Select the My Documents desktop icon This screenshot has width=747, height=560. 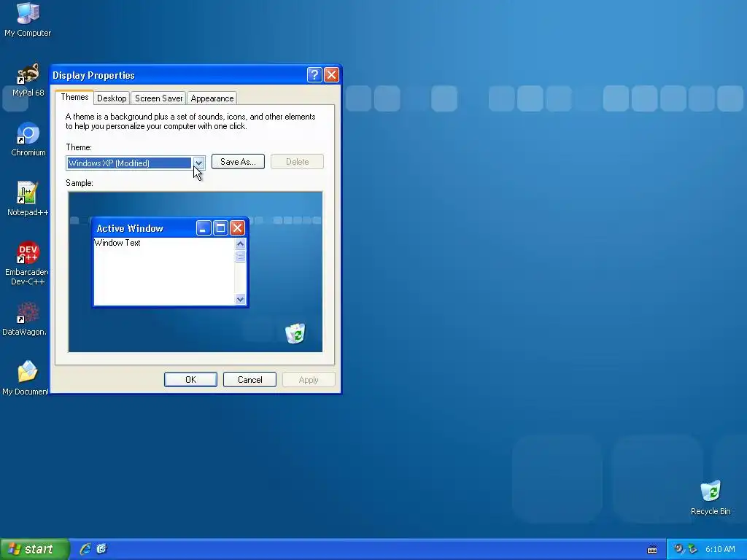[x=26, y=378]
